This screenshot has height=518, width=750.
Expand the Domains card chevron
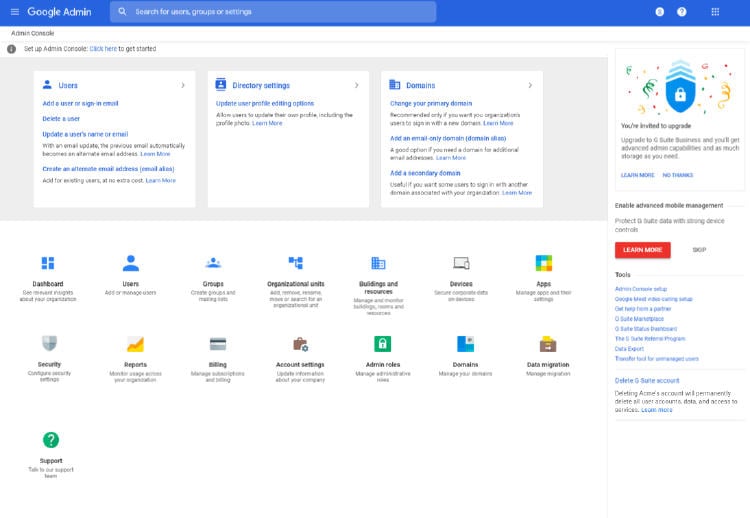(530, 86)
